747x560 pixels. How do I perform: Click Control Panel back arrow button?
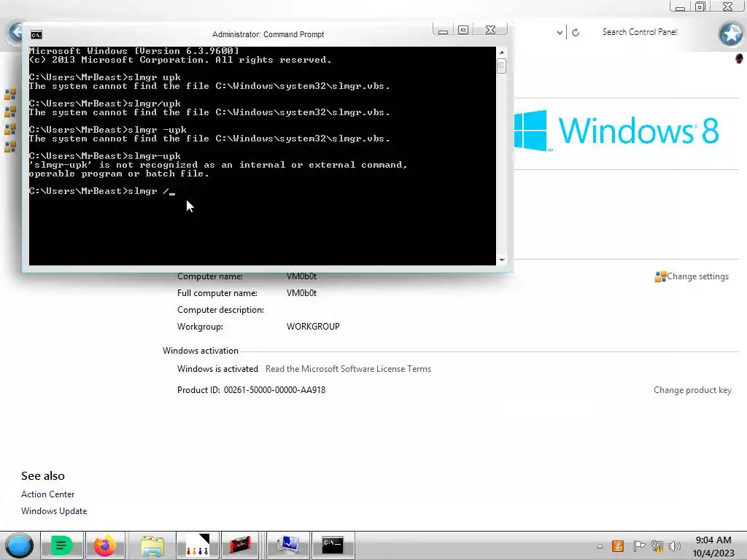tap(17, 32)
